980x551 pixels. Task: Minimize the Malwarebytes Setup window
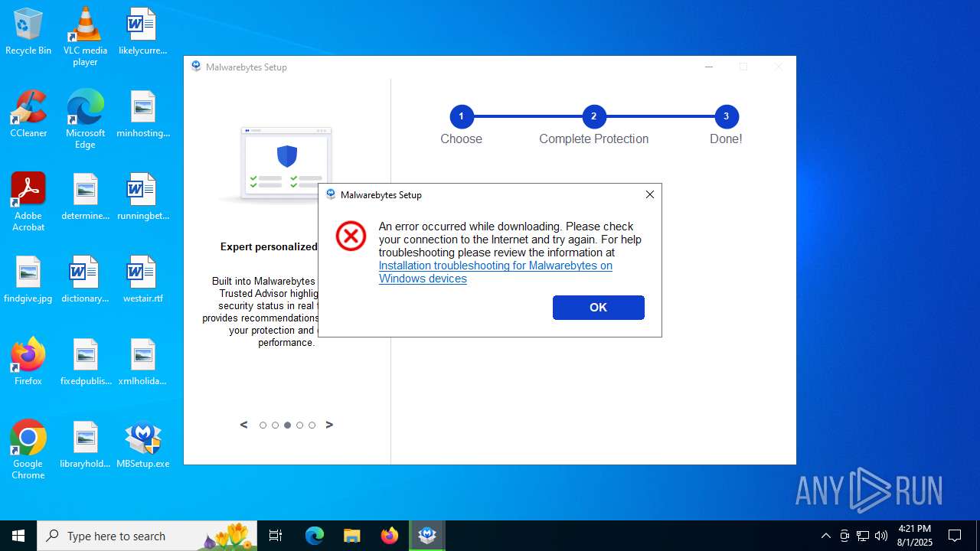coord(709,67)
